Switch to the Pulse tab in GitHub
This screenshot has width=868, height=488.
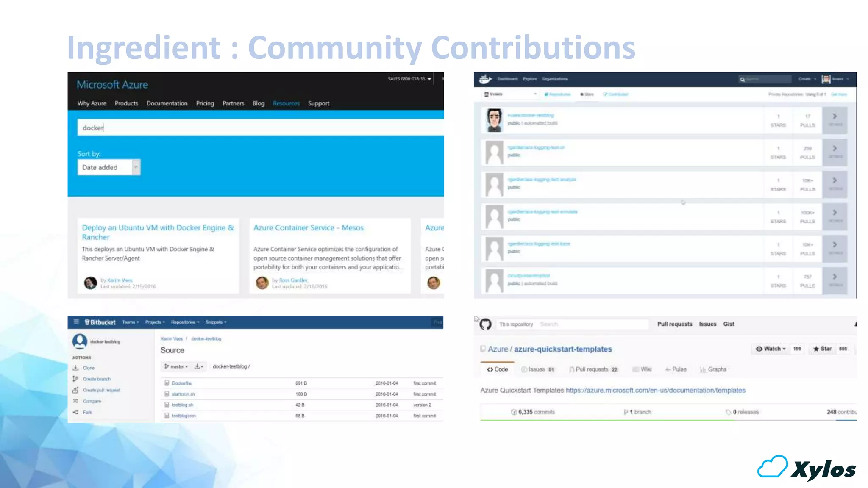click(676, 369)
